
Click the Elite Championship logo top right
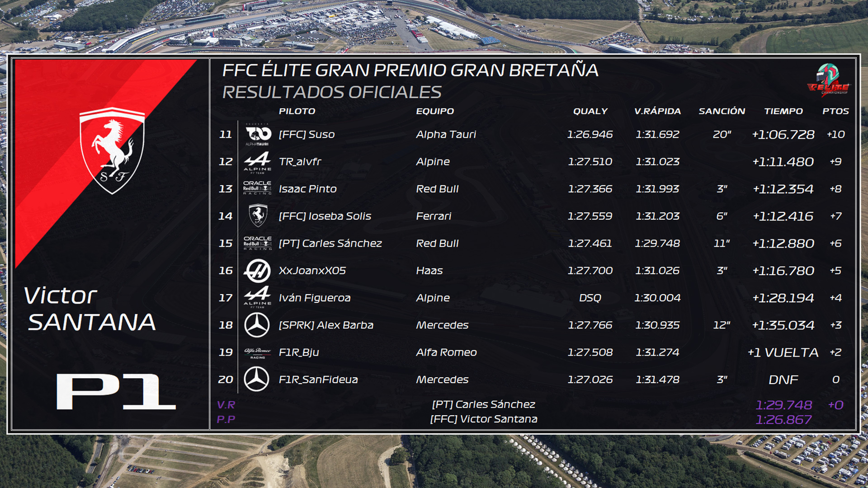(828, 80)
